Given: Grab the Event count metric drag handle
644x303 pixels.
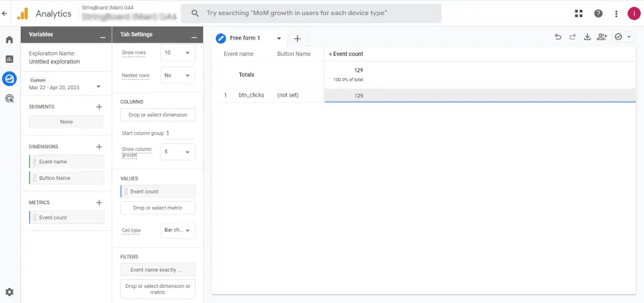Looking at the screenshot, I should click(35, 218).
